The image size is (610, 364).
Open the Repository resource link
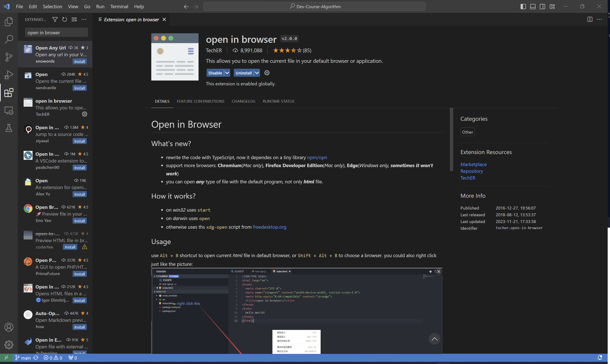pyautogui.click(x=472, y=171)
